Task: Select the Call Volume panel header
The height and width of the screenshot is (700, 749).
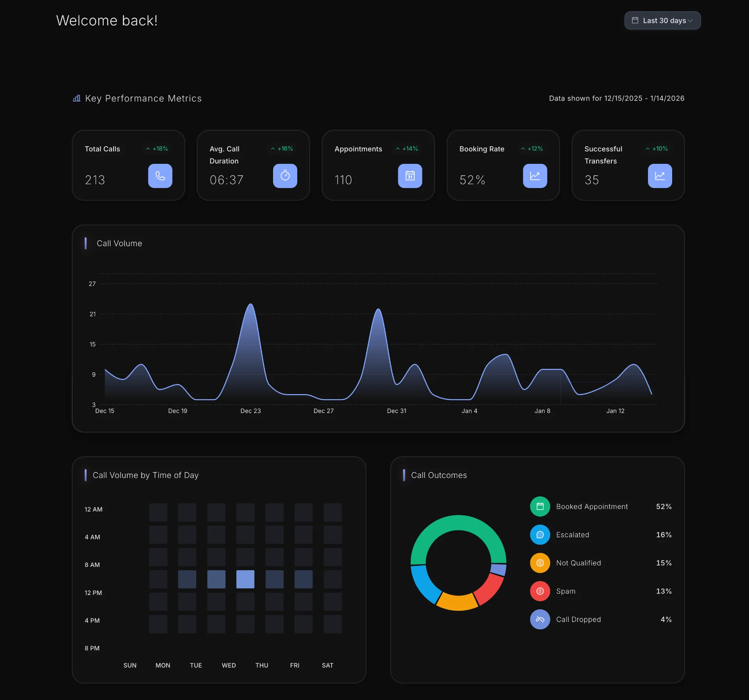Action: 119,243
